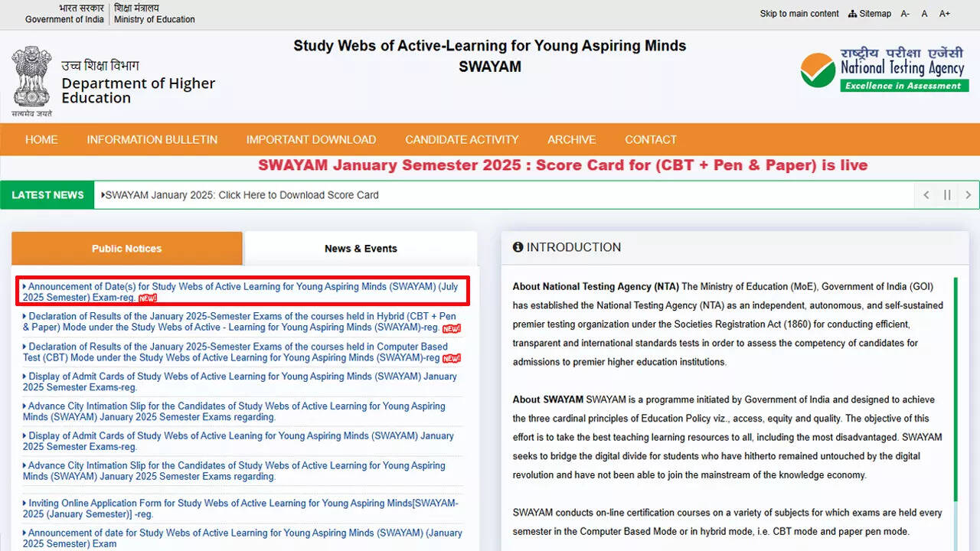Click About SWAYAM paragraph heading
Image resolution: width=980 pixels, height=551 pixels.
548,399
